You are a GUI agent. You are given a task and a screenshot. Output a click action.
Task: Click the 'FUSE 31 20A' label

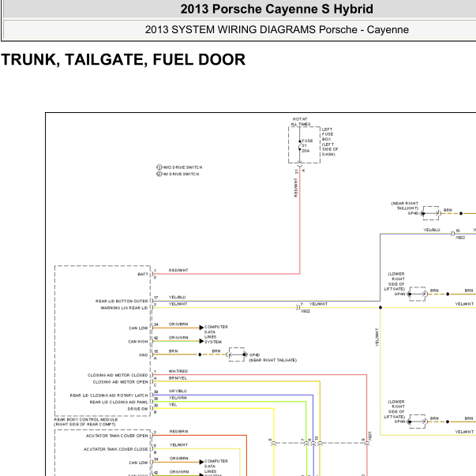coord(307,146)
